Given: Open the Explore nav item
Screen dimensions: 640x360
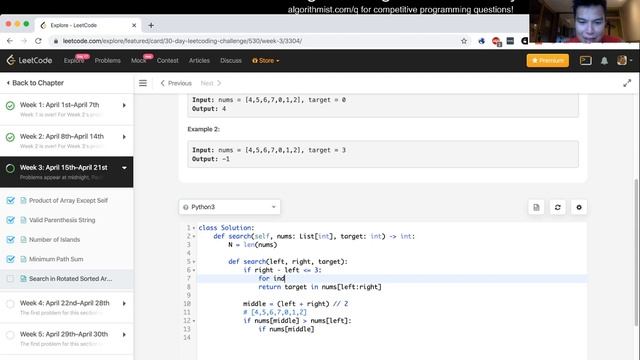Looking at the screenshot, I should 74,60.
